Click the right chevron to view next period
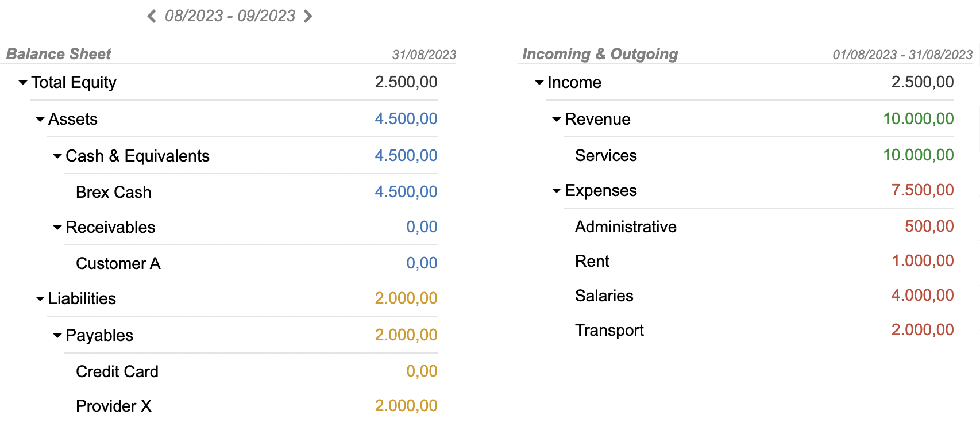The height and width of the screenshot is (422, 980). 308,16
